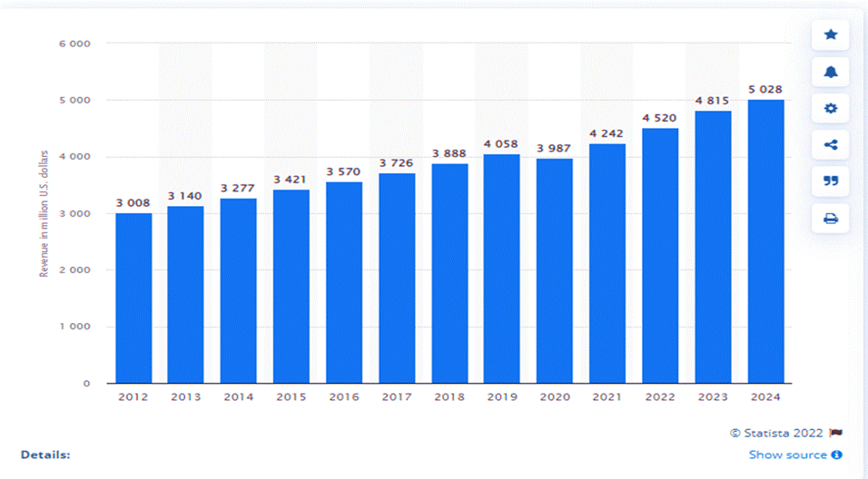Click the flag icon next to Statista 2022
Screen dimensions: 868x479
[836, 433]
